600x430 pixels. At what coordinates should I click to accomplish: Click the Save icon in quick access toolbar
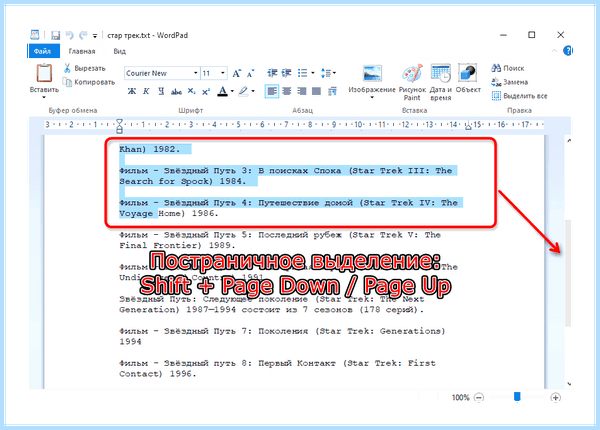click(x=55, y=36)
